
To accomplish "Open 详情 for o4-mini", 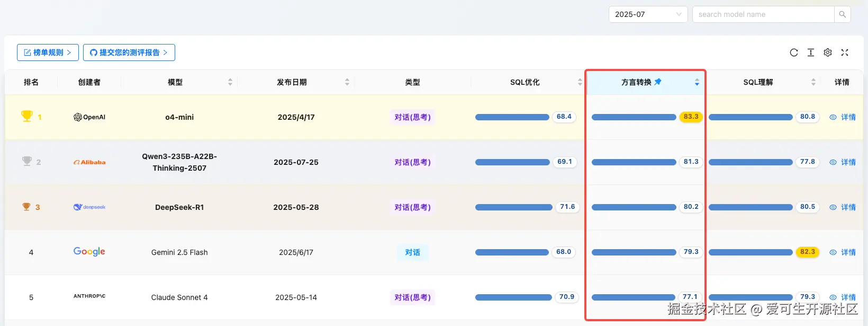I will pos(843,117).
